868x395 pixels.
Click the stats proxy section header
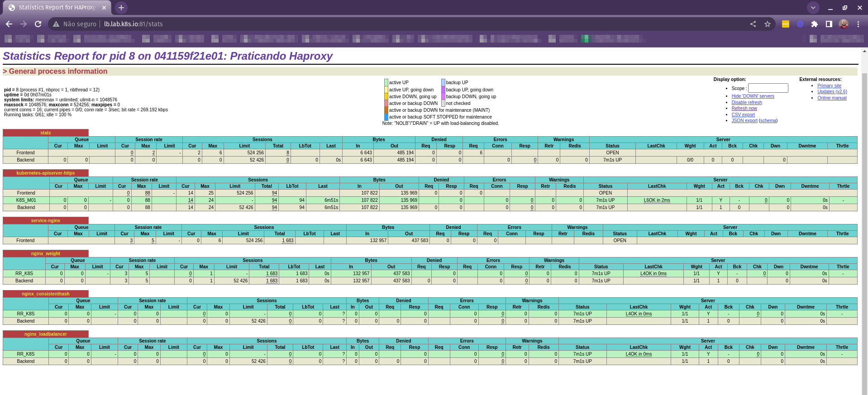(x=45, y=133)
